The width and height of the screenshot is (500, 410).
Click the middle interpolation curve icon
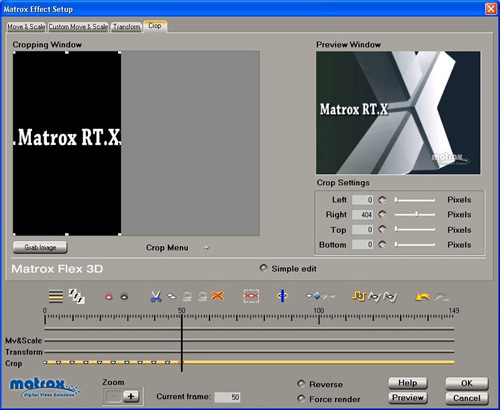[375, 297]
